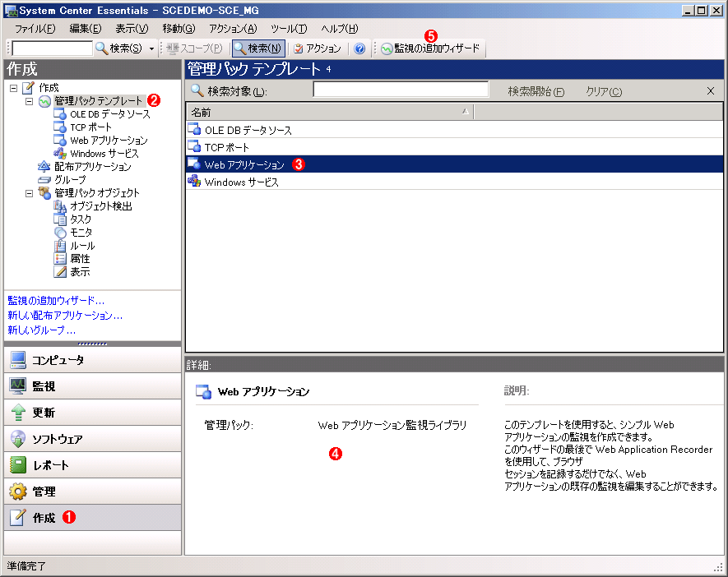Select the TCP ポート list row
Viewport: 728px width, 577px height.
coord(455,147)
